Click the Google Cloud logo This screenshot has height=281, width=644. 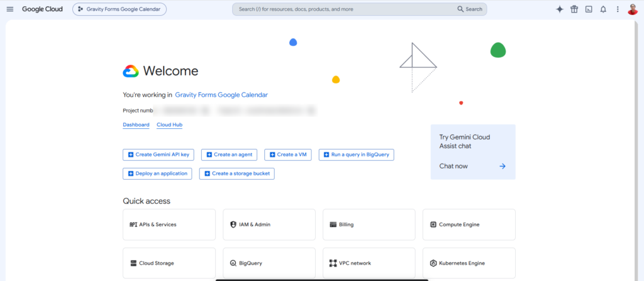pyautogui.click(x=42, y=9)
